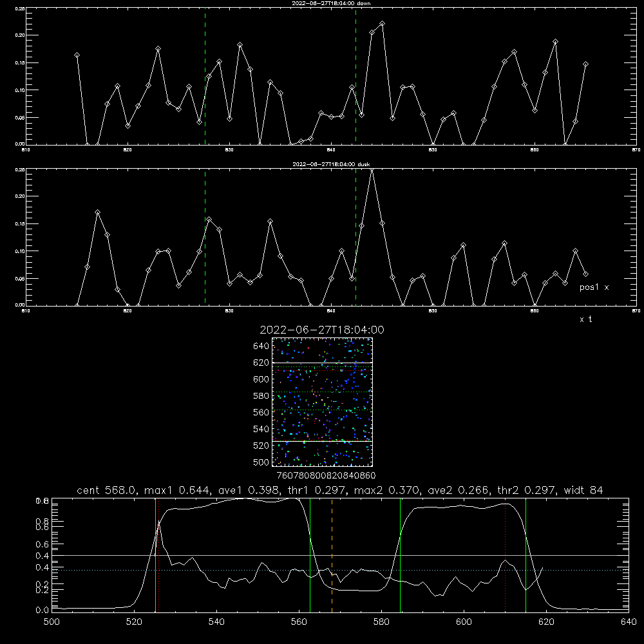
Task: Click the last diamond marker at far right of dusk curve
Action: pos(585,274)
